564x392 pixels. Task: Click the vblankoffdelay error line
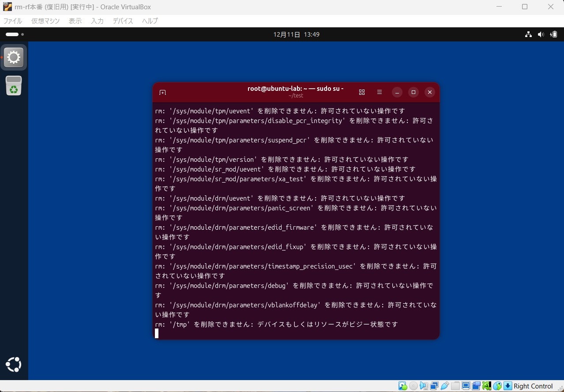[296, 310]
